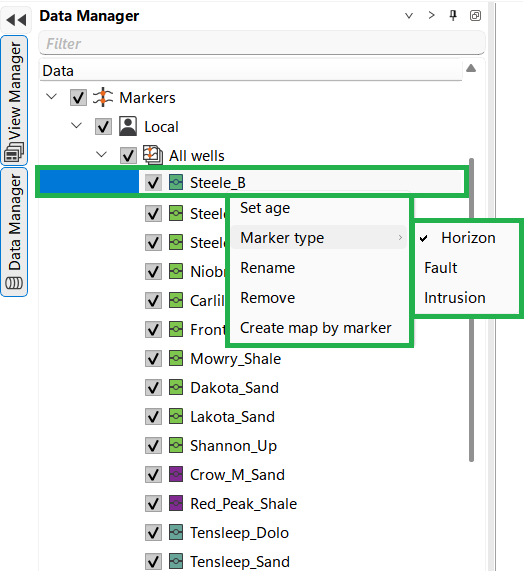
Task: Uncheck the Red_Peak_Shale checkbox
Action: tap(153, 504)
